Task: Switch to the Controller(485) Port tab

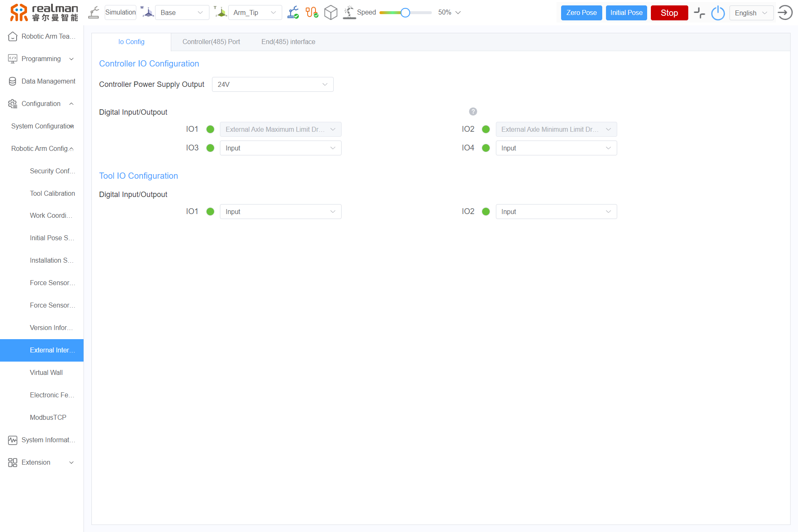Action: pyautogui.click(x=211, y=42)
